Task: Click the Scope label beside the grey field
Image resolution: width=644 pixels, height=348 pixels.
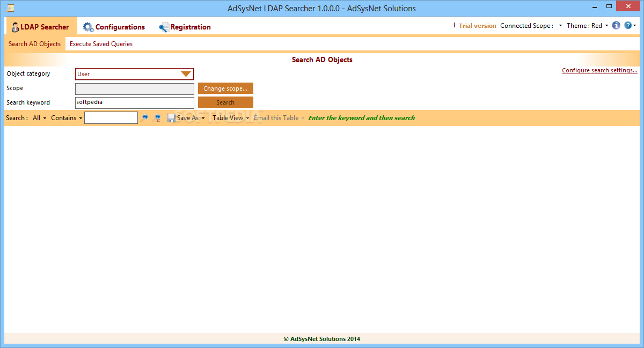Action: pyautogui.click(x=14, y=88)
